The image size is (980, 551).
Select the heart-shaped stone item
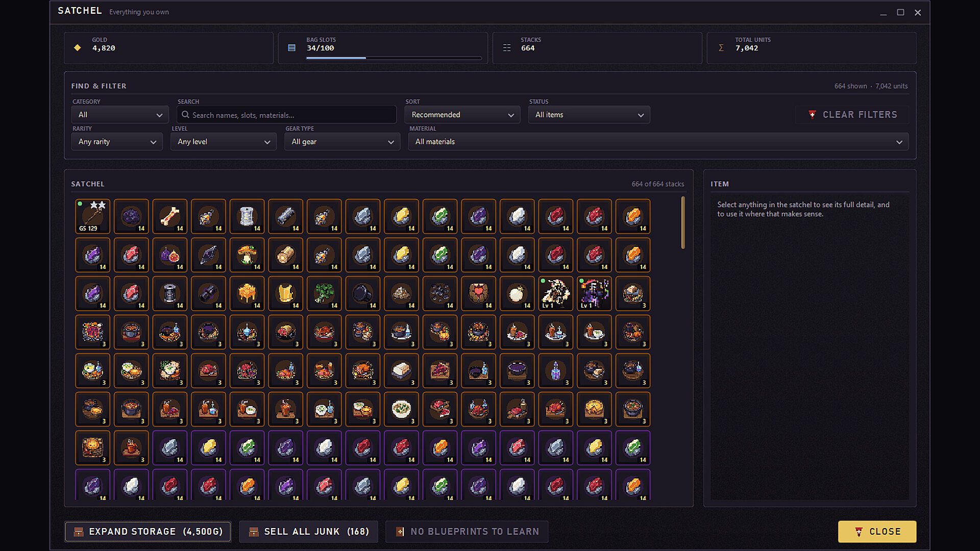point(478,293)
